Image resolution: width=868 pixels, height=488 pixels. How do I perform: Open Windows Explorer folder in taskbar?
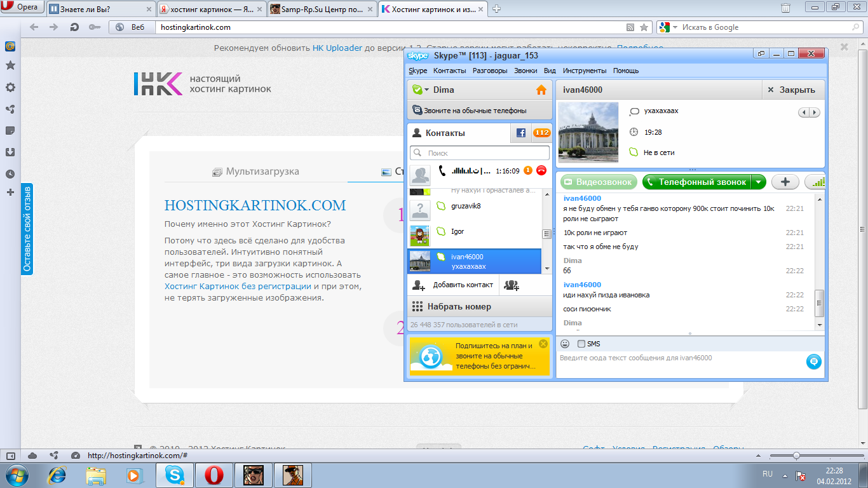(96, 475)
